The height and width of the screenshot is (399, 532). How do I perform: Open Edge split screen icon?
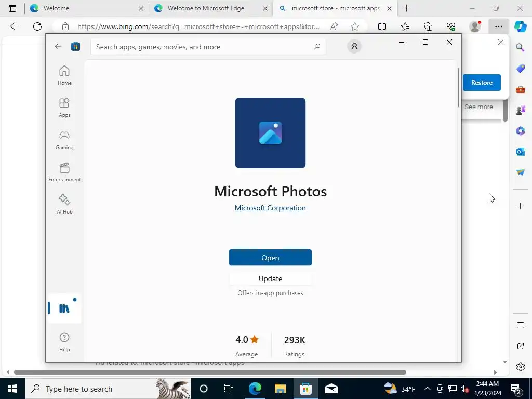tap(382, 26)
